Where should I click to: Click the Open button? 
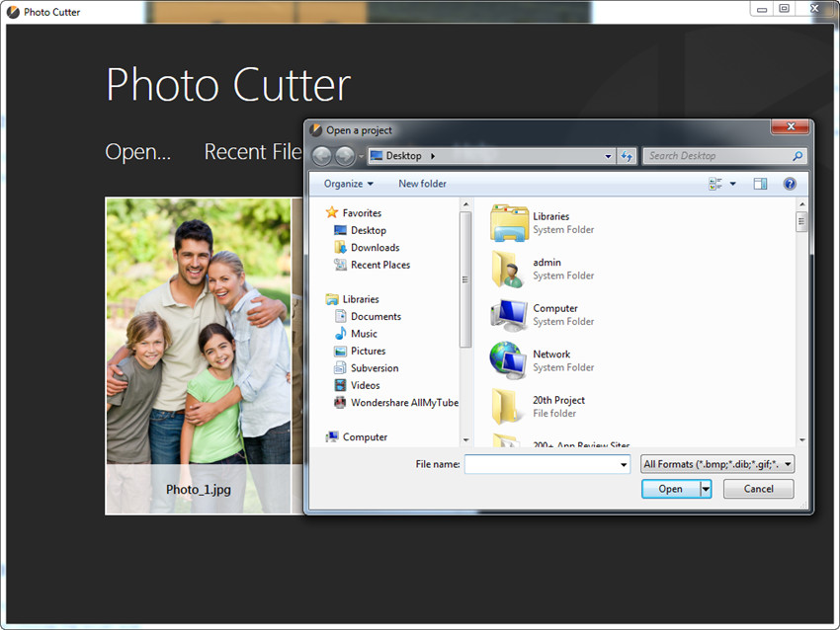[670, 489]
